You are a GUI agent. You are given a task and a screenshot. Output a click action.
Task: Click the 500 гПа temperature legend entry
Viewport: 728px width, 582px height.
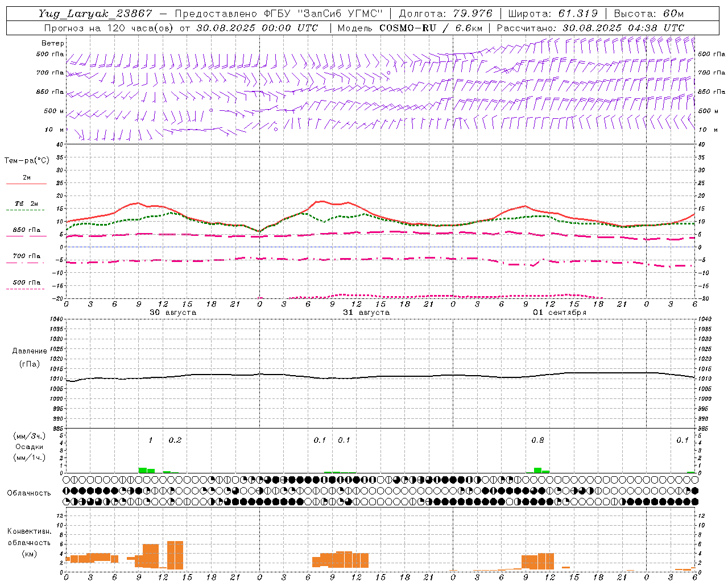(27, 282)
